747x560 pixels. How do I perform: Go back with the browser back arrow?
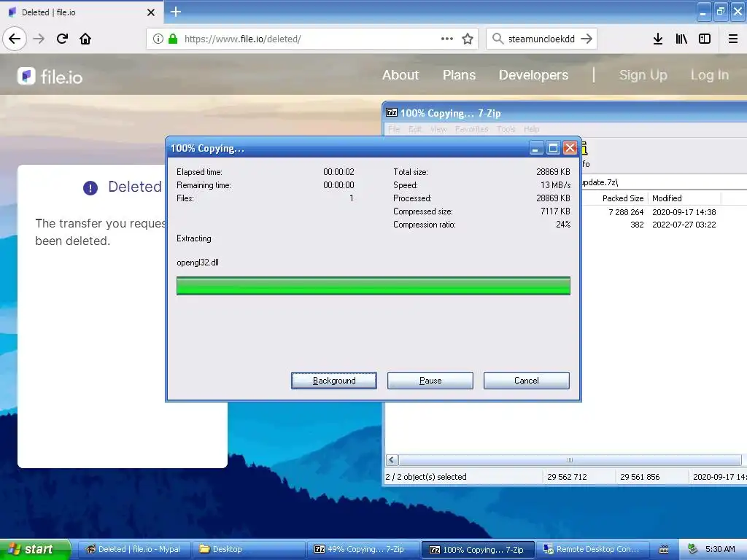click(15, 39)
